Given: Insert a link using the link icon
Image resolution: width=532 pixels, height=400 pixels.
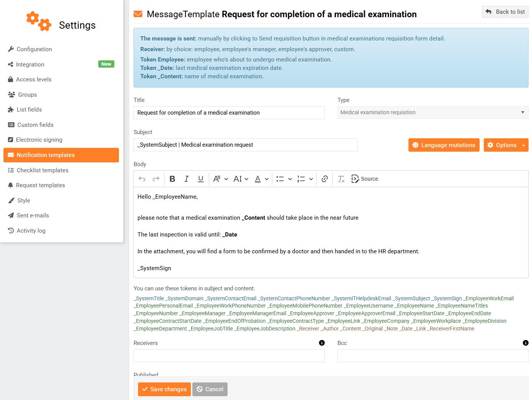Looking at the screenshot, I should click(x=325, y=179).
